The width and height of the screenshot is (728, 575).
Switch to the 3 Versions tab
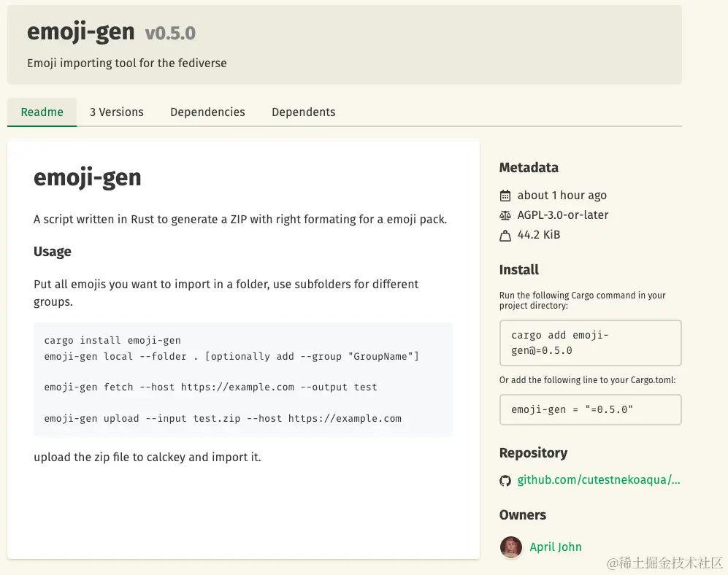tap(117, 112)
